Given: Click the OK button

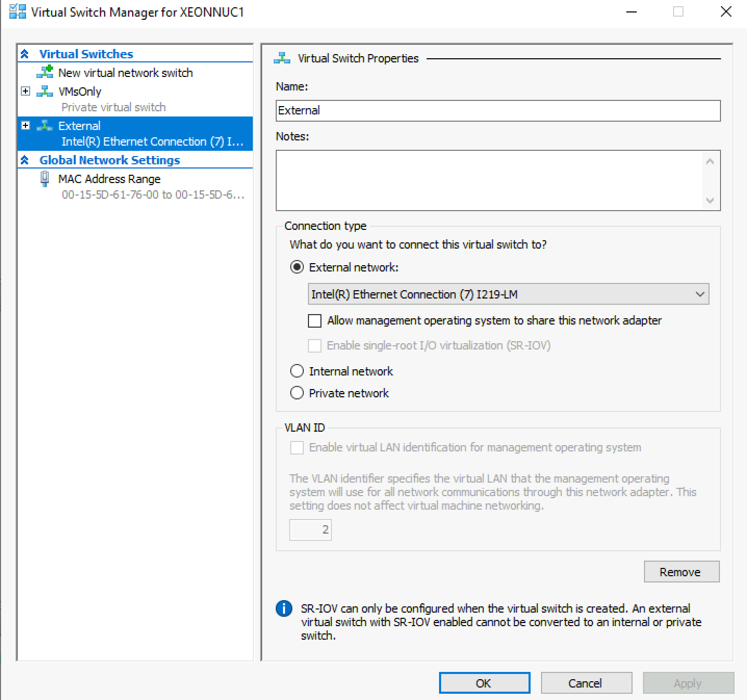Looking at the screenshot, I should point(484,683).
